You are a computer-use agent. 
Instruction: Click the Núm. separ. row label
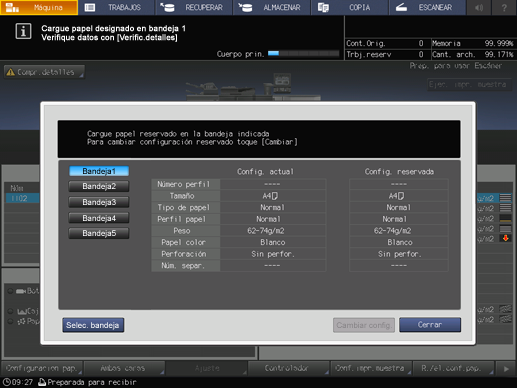pyautogui.click(x=185, y=266)
